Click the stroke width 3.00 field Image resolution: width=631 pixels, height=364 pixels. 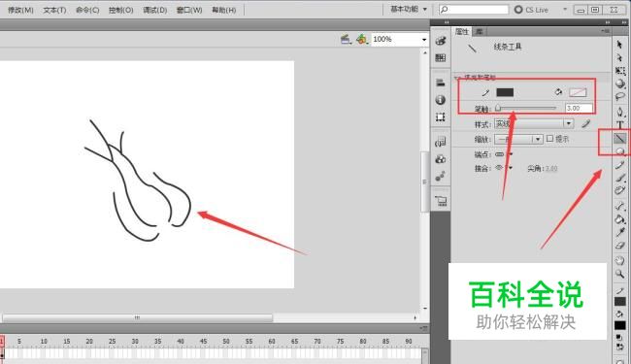(579, 108)
